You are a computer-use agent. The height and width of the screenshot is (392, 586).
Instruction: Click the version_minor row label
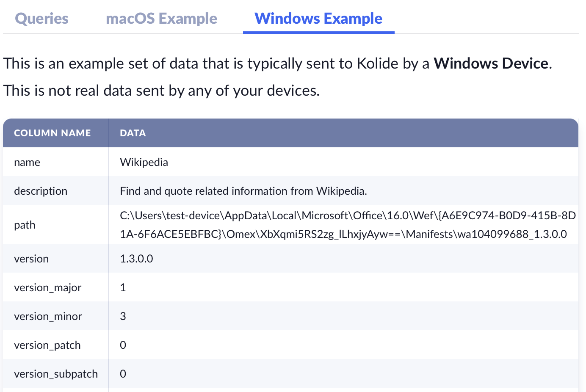(48, 316)
